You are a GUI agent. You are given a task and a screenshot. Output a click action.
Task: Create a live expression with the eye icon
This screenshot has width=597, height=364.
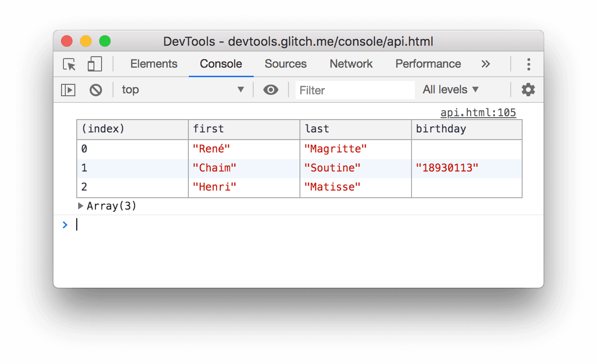pos(271,90)
